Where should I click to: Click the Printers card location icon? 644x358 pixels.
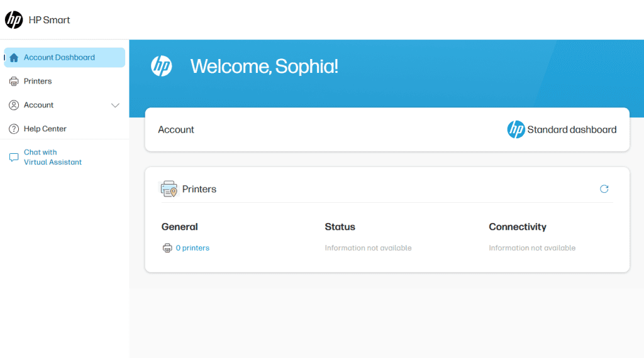click(x=169, y=188)
